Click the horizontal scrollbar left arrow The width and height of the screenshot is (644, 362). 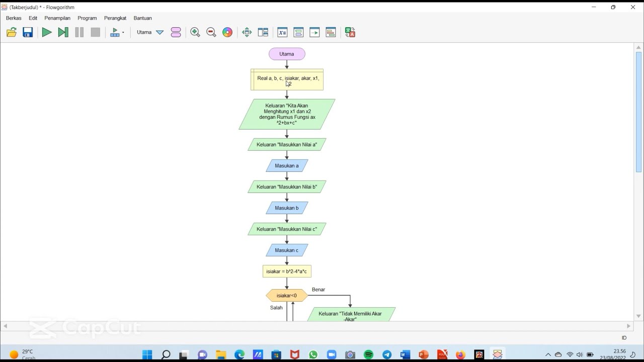[x=5, y=326]
